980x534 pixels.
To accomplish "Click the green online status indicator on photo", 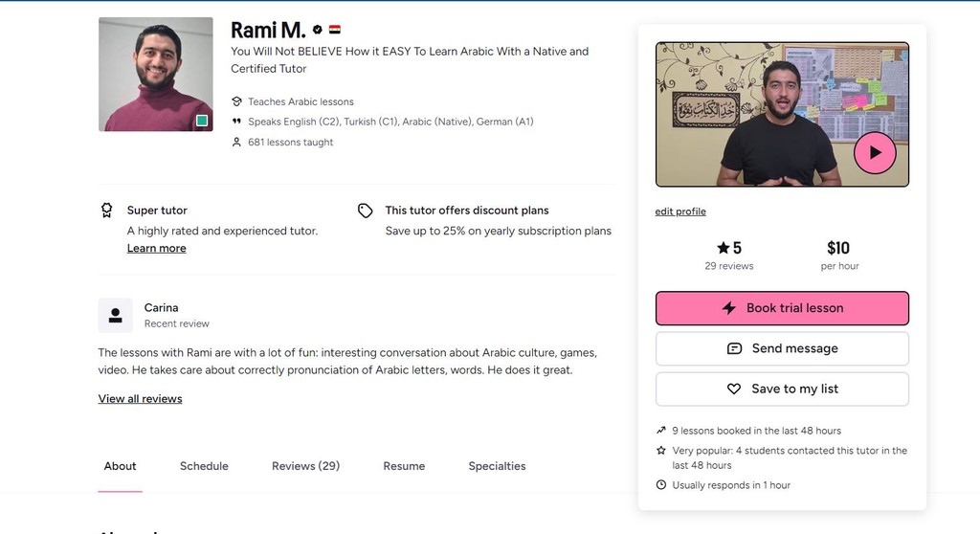I will (x=202, y=121).
